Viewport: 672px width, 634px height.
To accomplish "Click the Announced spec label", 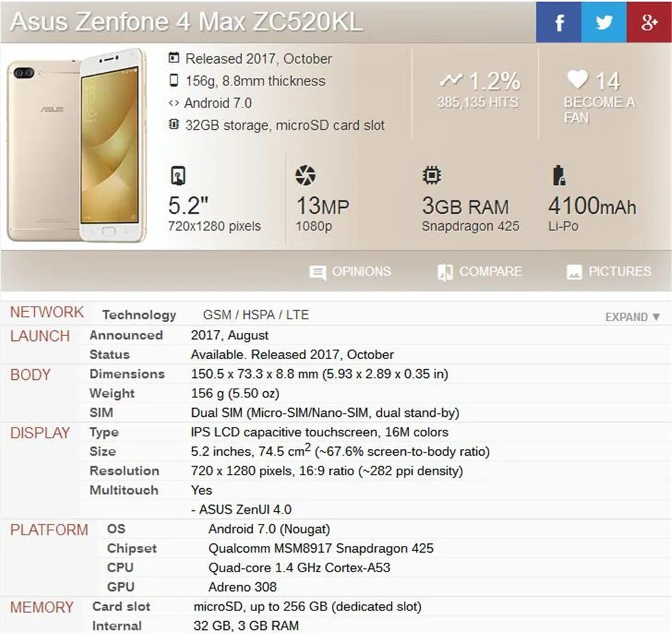I will pos(126,335).
